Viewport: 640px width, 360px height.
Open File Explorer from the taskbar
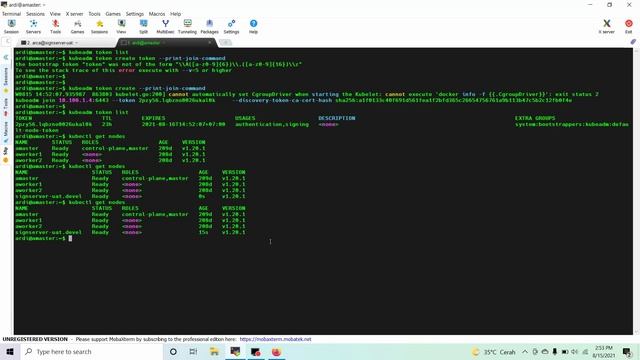[214, 351]
